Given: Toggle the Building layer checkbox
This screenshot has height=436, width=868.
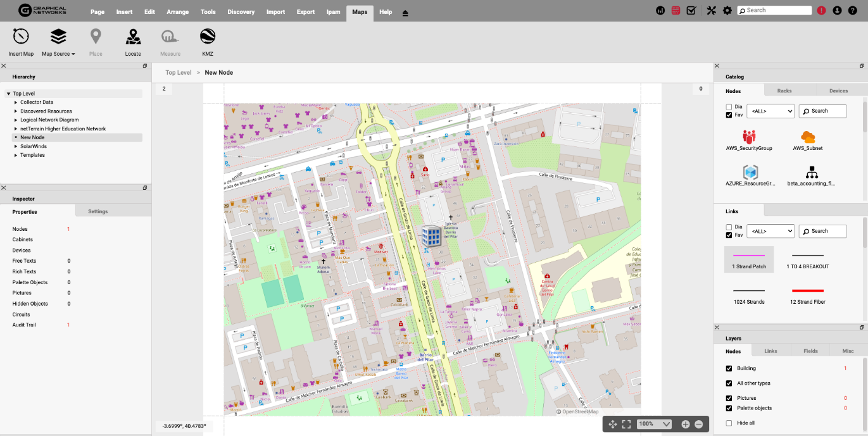Looking at the screenshot, I should coord(729,368).
